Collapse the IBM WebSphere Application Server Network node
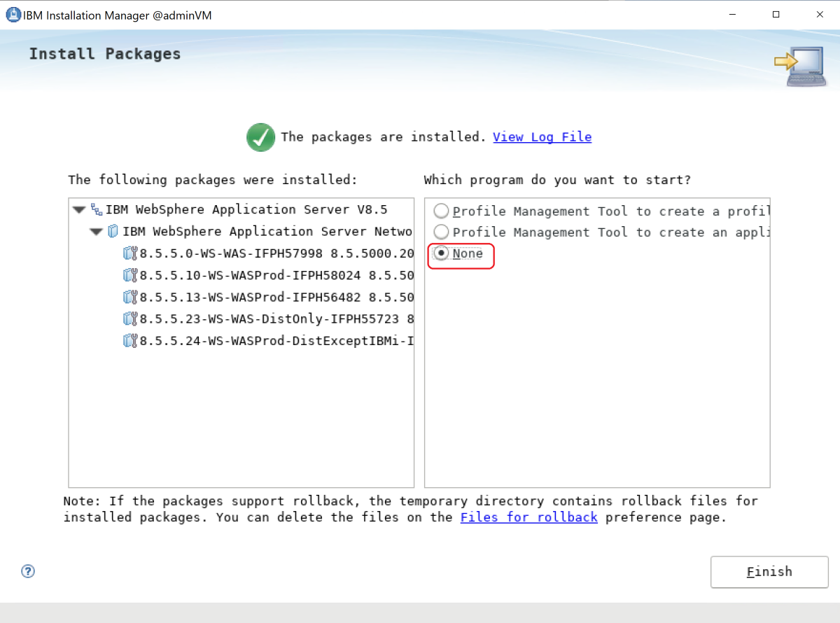This screenshot has width=840, height=623. point(96,231)
